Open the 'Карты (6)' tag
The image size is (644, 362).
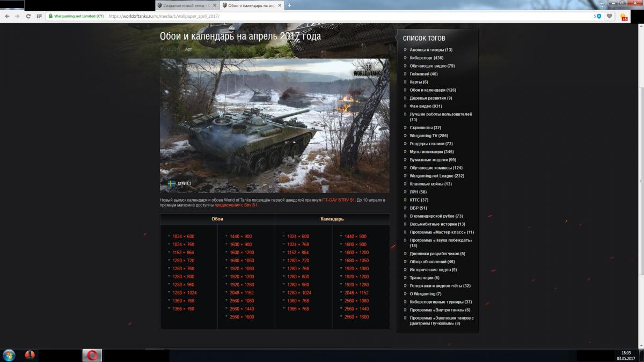419,82
